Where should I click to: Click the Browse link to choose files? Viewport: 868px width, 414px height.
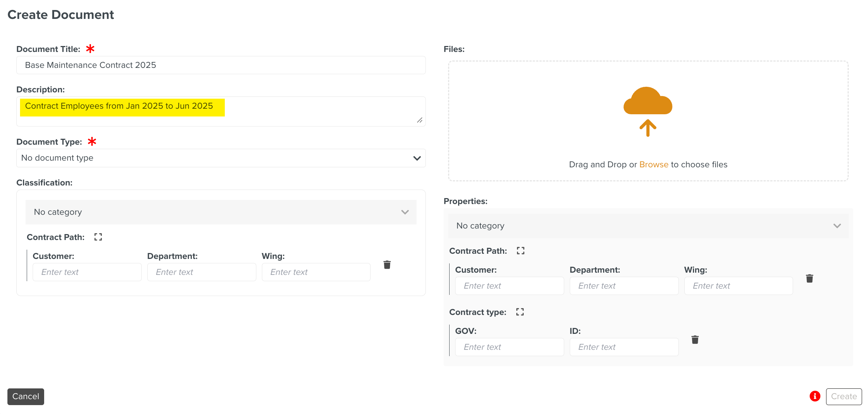pos(654,164)
